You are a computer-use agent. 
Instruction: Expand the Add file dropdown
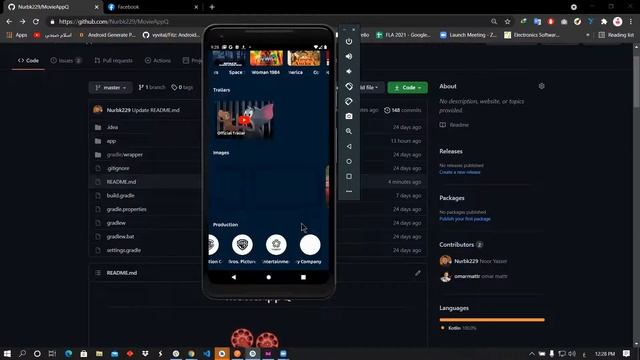[368, 87]
